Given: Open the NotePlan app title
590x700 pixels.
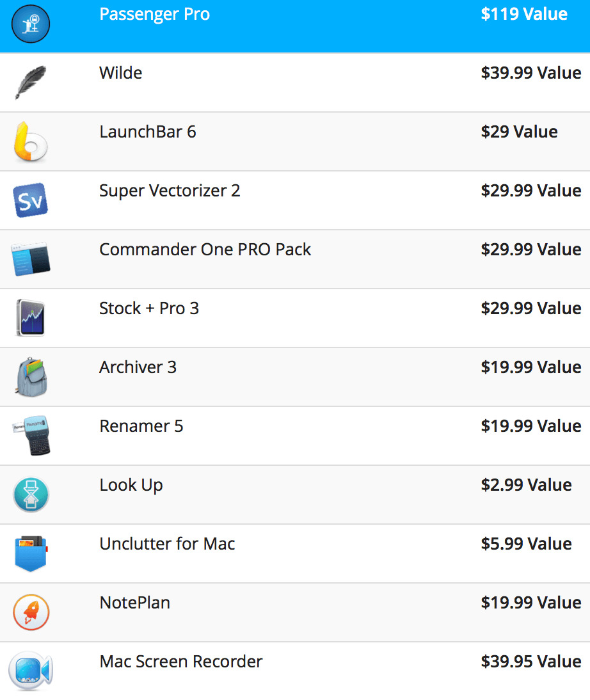Looking at the screenshot, I should (x=135, y=603).
